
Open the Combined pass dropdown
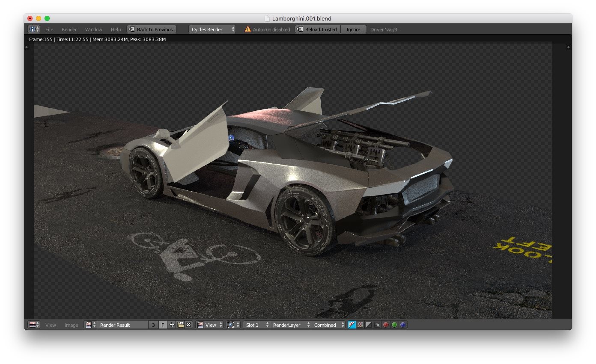coord(327,325)
